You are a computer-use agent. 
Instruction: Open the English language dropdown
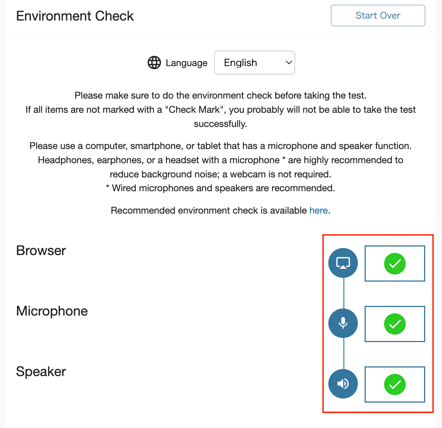point(254,63)
